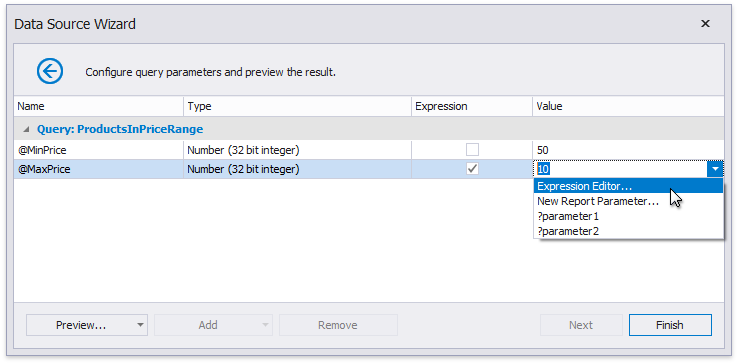Close the Data Source Wizard window

(x=705, y=24)
